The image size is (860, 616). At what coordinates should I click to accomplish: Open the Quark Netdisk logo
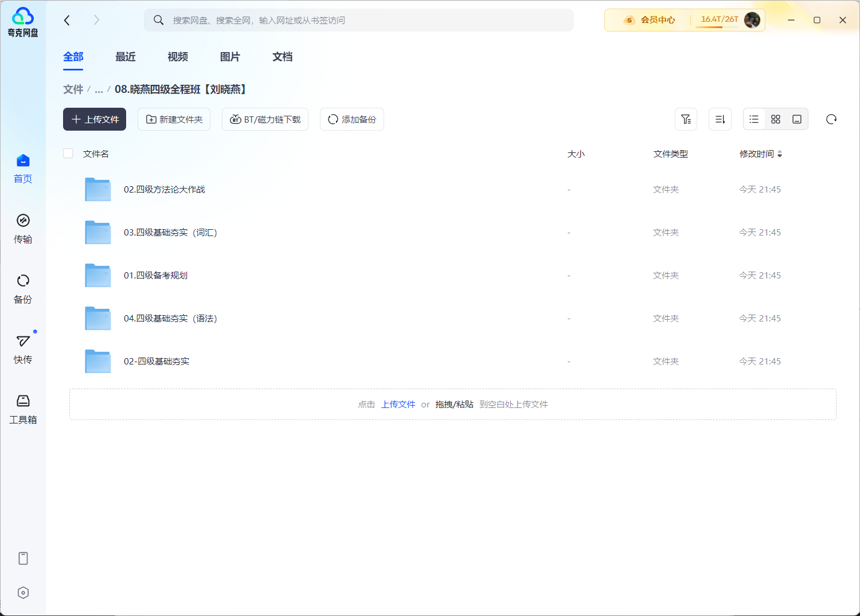pos(23,22)
